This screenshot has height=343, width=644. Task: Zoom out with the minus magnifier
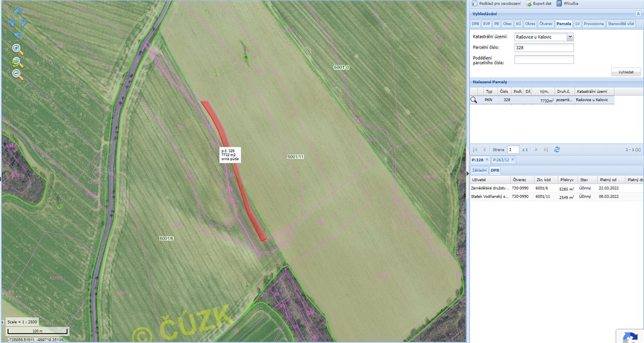pos(18,75)
